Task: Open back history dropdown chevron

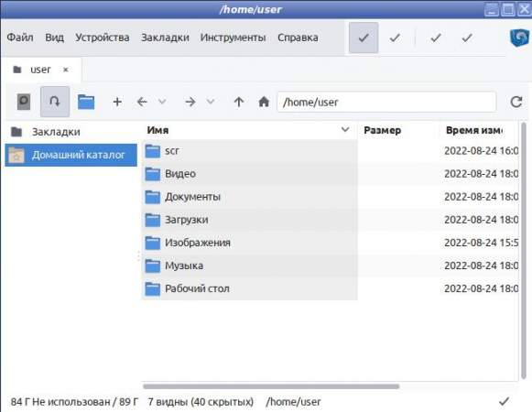Action: tap(162, 102)
